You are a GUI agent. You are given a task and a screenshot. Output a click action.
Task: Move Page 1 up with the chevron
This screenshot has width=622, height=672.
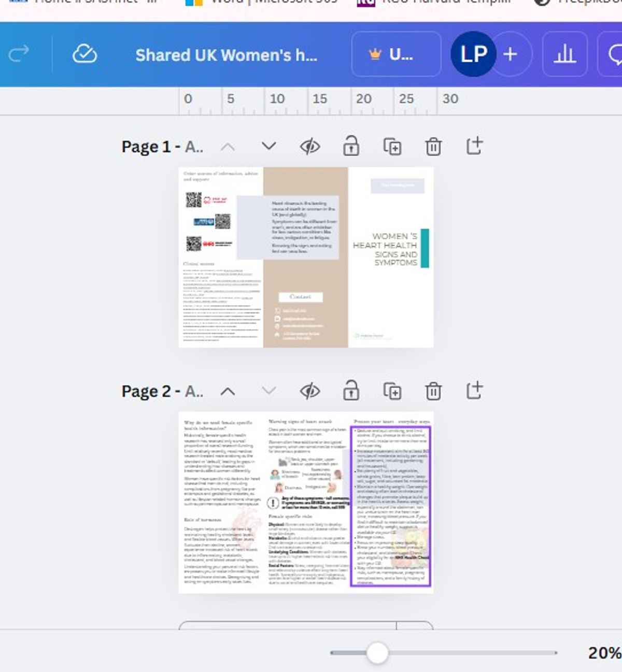click(x=228, y=147)
